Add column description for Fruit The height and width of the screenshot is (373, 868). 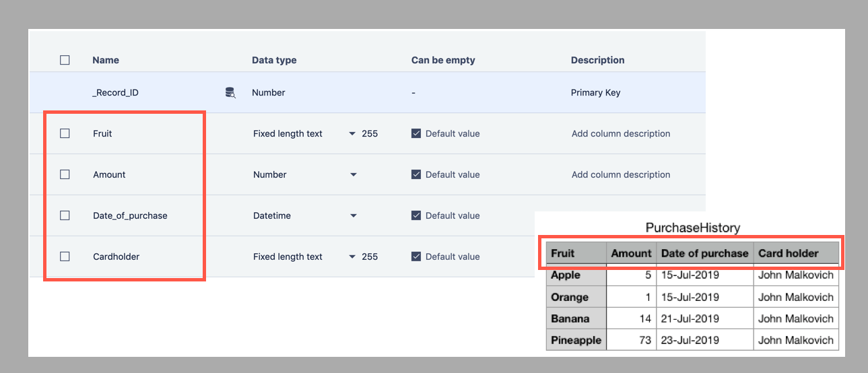coord(620,133)
